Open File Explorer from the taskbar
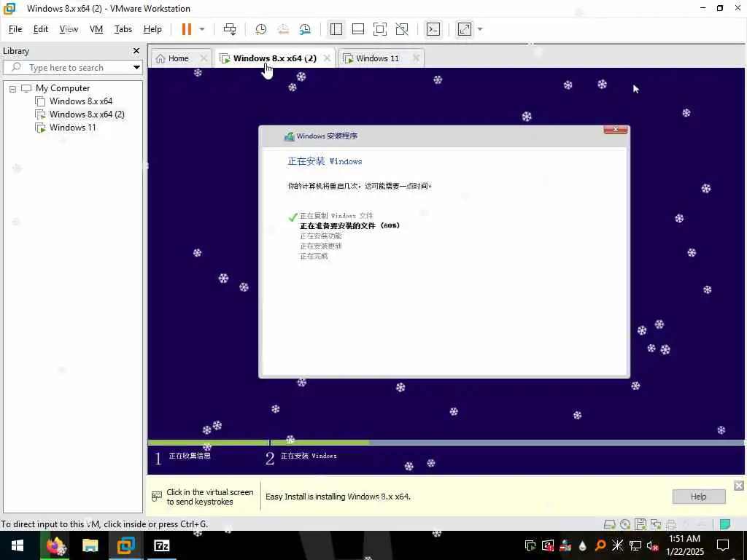Viewport: 747px width, 560px height. (x=90, y=545)
